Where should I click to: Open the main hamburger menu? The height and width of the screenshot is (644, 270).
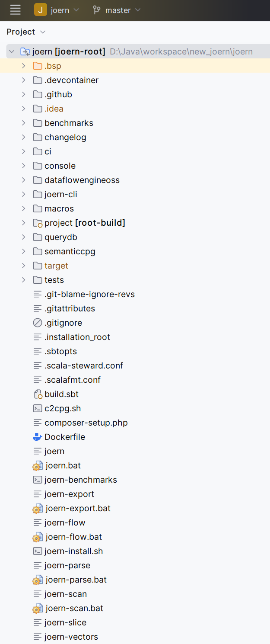pos(15,10)
